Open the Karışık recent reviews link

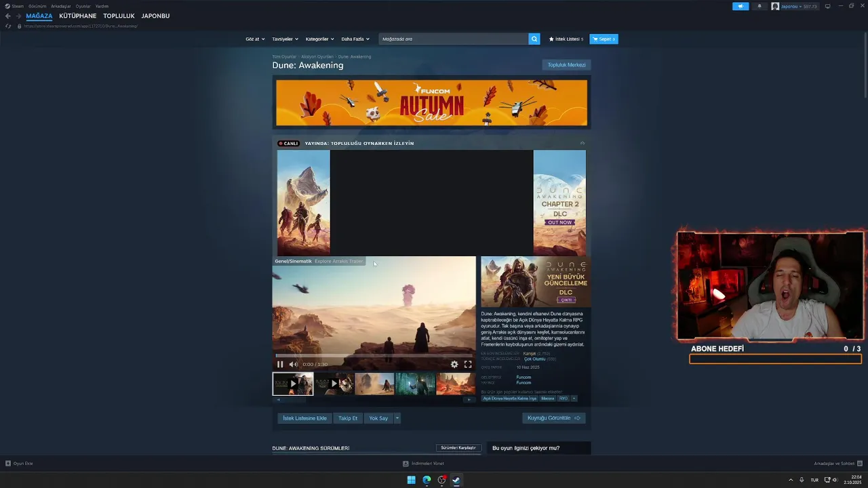[x=530, y=353]
